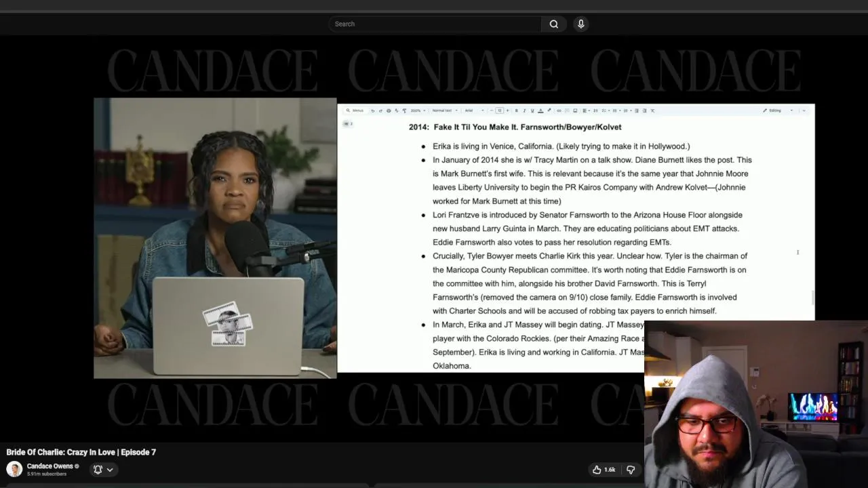Select the paint format roller tool
The image size is (868, 488).
tap(404, 110)
